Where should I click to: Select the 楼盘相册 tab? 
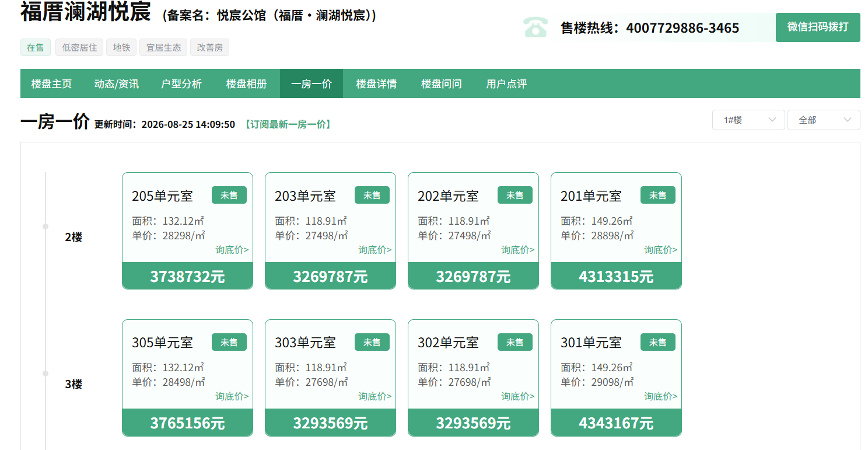click(x=247, y=83)
